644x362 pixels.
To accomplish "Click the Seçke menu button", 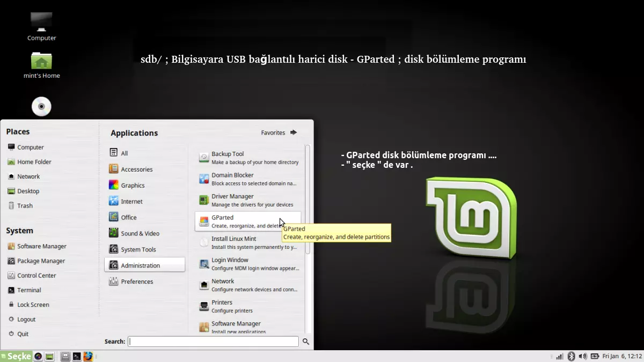I will click(16, 356).
